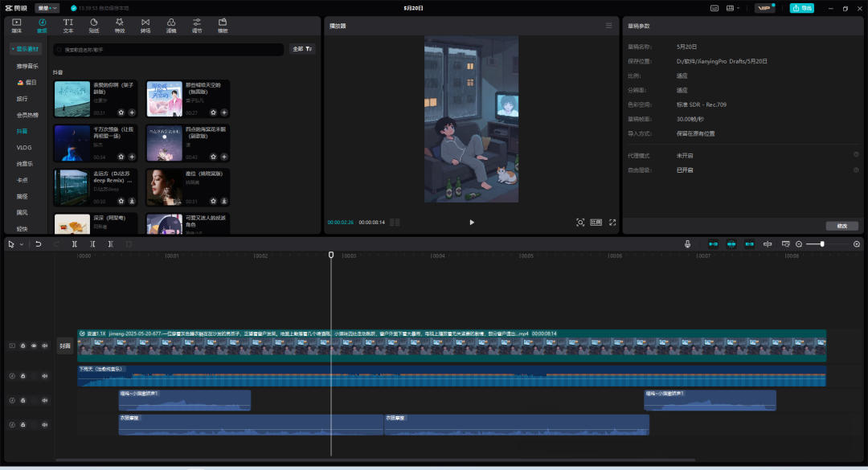Download the song 座位 by 姚晓棠
Viewport: 868px width, 470px height.
(224, 201)
